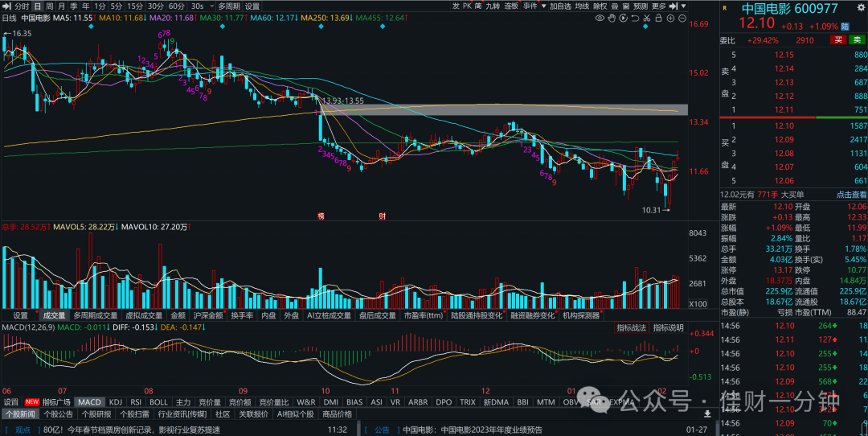This screenshot has width=868, height=436.
Task: Click the R margin badge icon
Action: [725, 8]
